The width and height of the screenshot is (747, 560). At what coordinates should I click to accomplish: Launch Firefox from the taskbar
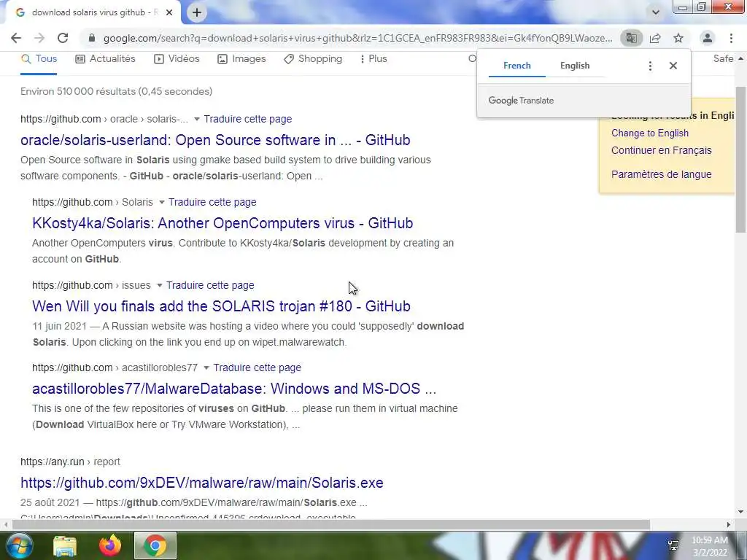(x=110, y=545)
